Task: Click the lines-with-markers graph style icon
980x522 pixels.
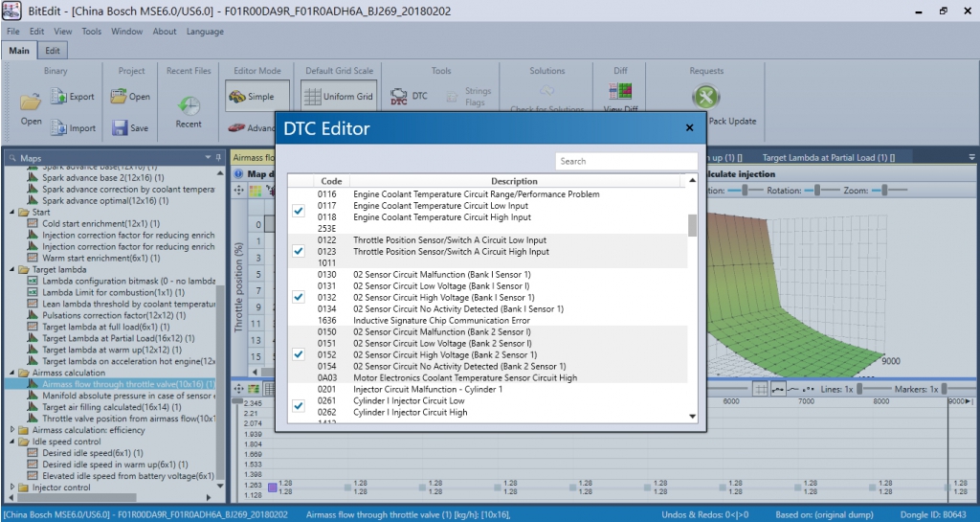Action: coord(778,389)
